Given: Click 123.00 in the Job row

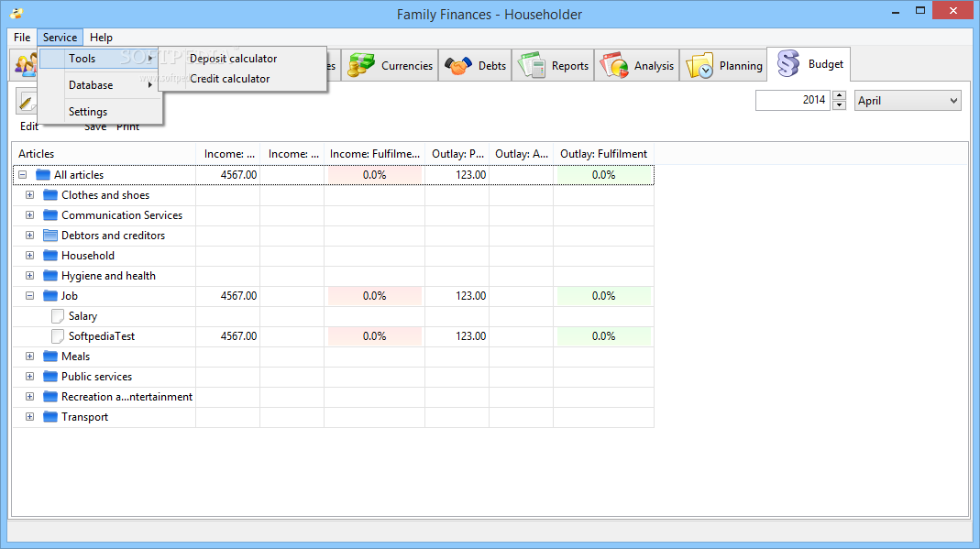Looking at the screenshot, I should (470, 296).
